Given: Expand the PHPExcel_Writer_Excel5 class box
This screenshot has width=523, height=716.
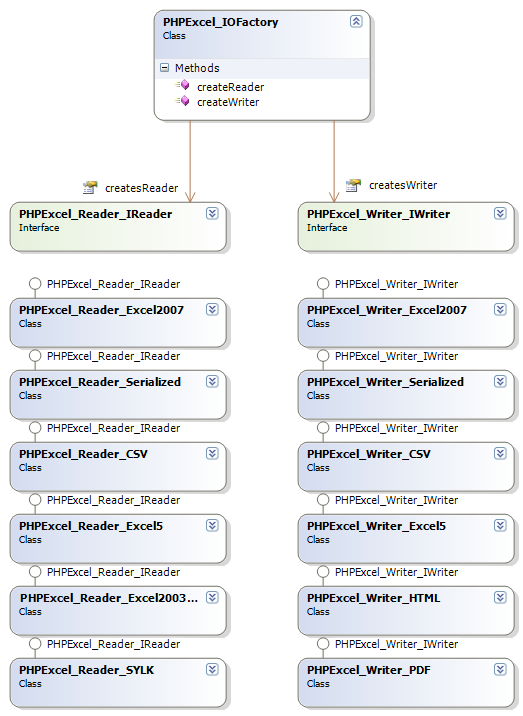Looking at the screenshot, I should click(500, 526).
